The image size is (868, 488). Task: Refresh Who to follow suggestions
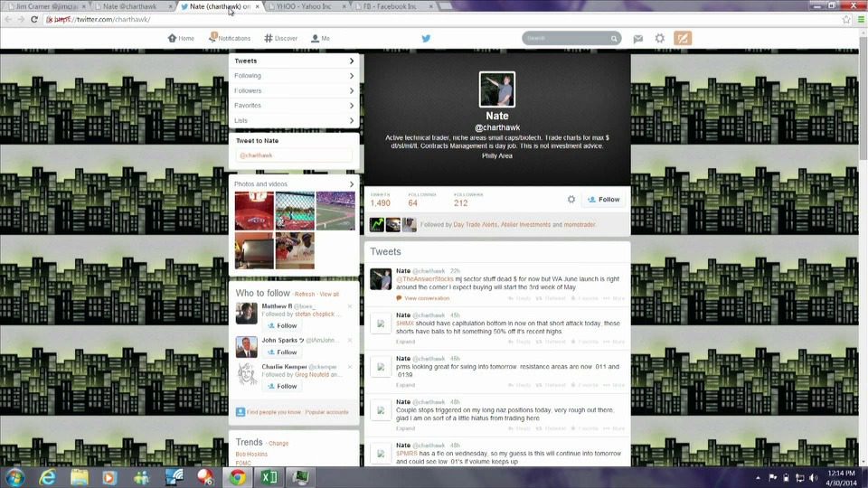pyautogui.click(x=305, y=295)
